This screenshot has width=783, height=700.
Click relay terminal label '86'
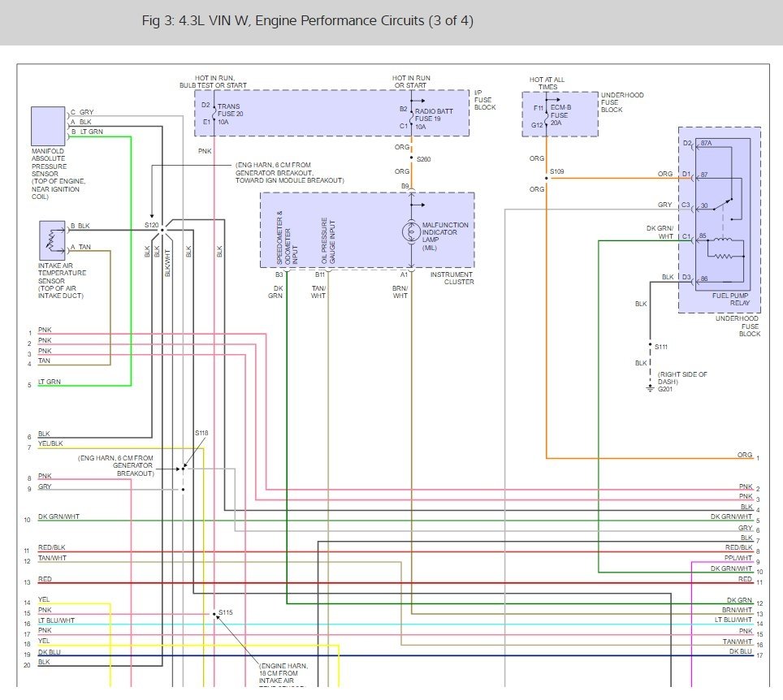click(x=704, y=279)
